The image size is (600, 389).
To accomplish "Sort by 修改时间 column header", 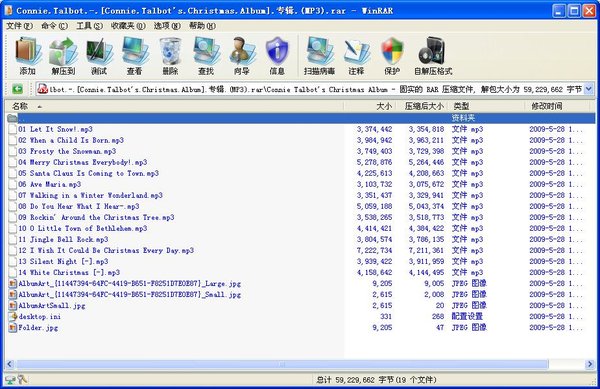I will tap(558, 106).
